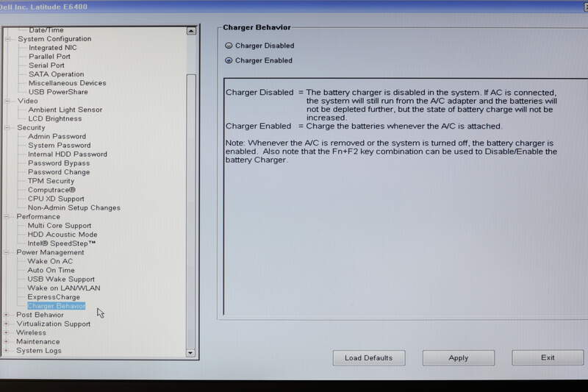Expand the Wireless tree node
The image size is (588, 392).
[x=7, y=332]
